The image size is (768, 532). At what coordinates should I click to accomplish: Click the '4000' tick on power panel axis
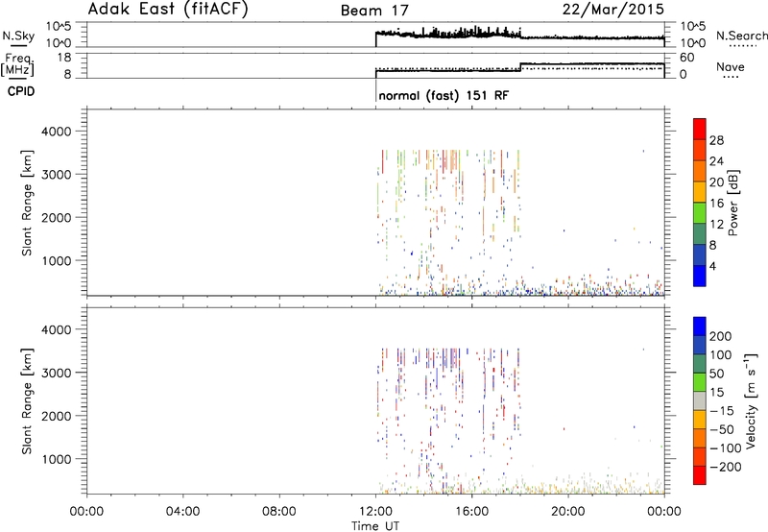pos(57,132)
